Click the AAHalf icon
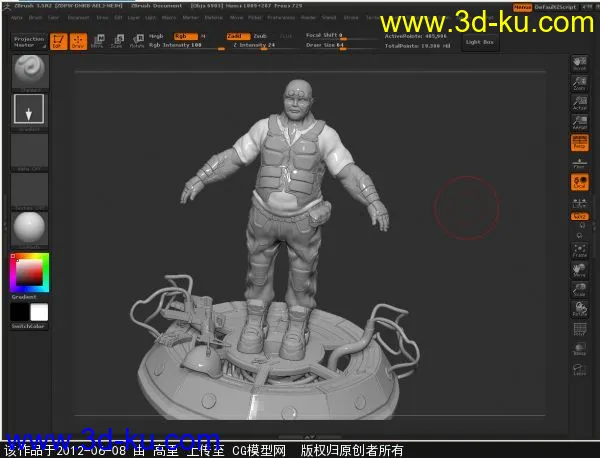This screenshot has width=600, height=458. click(580, 123)
